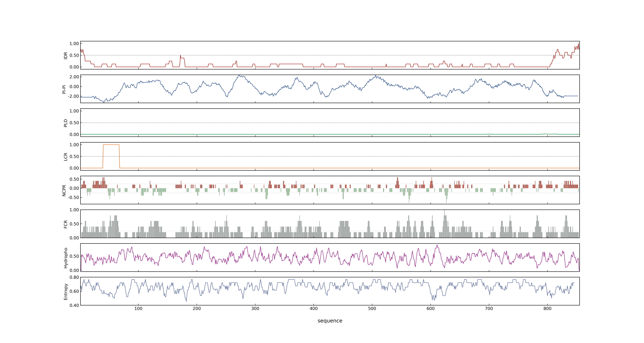Image resolution: width=644 pixels, height=343 pixels.
Task: Click the 0.50 tick of the LCR panel
Action: [x=74, y=157]
